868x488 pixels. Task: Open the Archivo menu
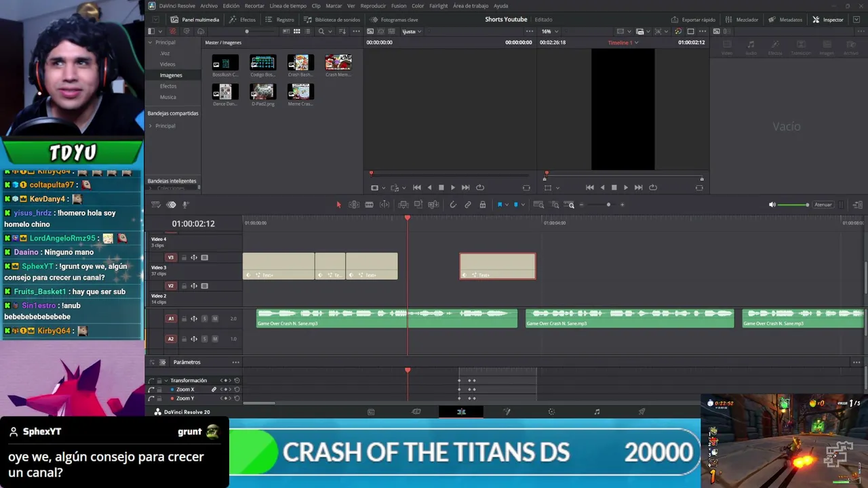click(209, 5)
